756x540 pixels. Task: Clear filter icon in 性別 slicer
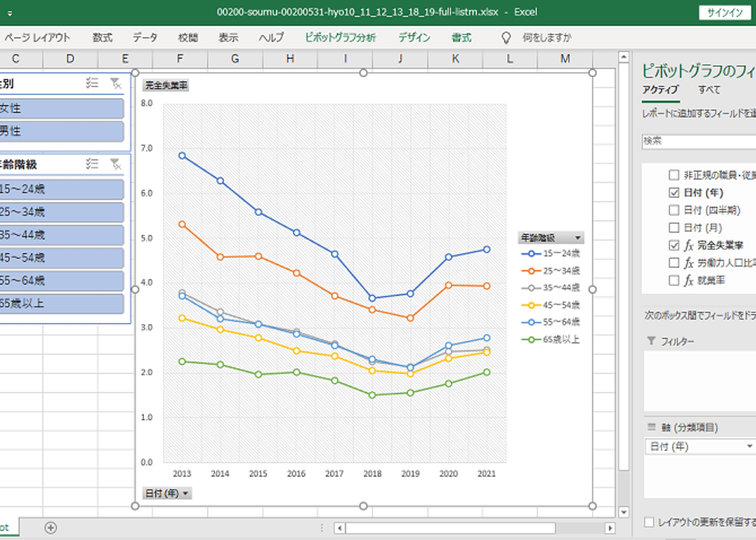115,83
